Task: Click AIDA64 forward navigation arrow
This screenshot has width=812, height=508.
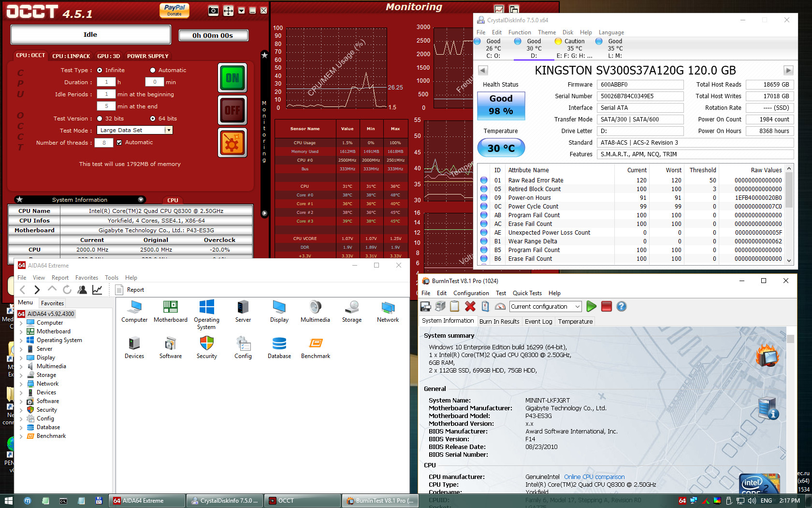Action: (37, 290)
